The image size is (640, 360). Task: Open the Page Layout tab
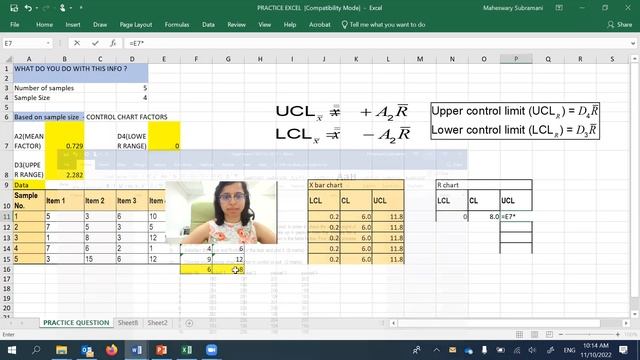(x=136, y=24)
